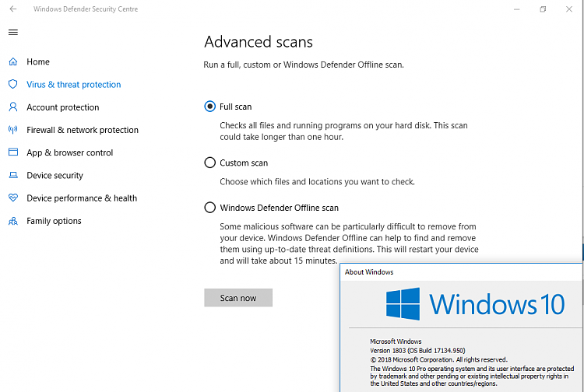Restore down the Security Centre window
The image size is (584, 392).
tap(543, 9)
